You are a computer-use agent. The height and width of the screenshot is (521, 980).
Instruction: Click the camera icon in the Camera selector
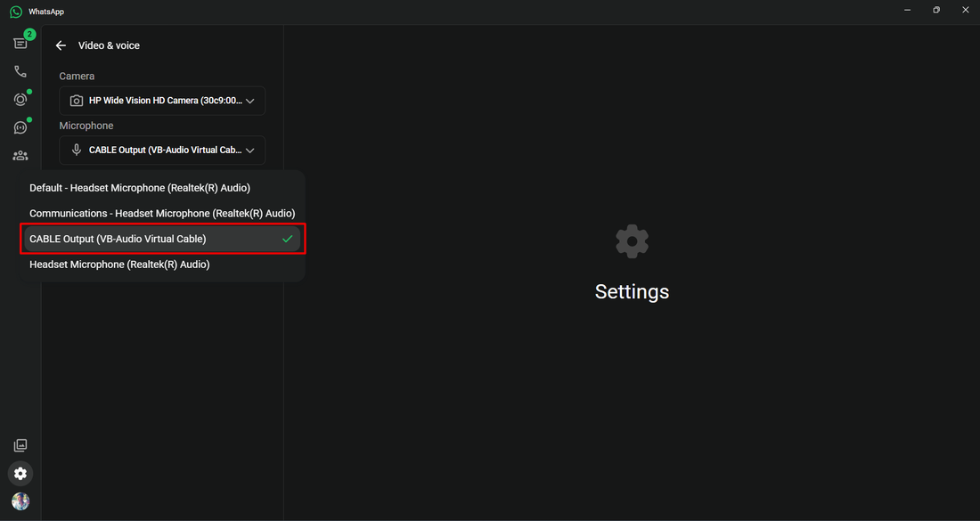(77, 101)
